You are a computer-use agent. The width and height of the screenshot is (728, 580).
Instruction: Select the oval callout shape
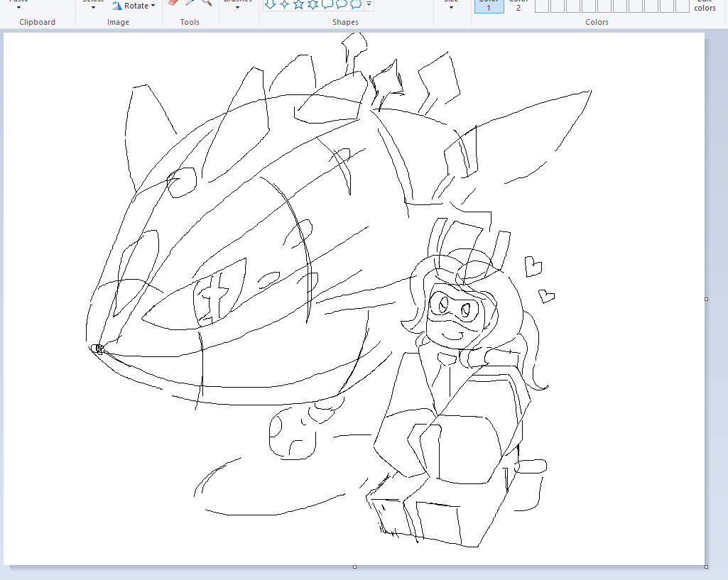341,4
